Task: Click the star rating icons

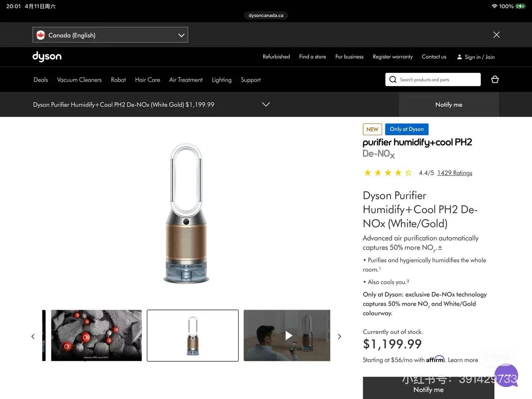Action: pyautogui.click(x=388, y=173)
